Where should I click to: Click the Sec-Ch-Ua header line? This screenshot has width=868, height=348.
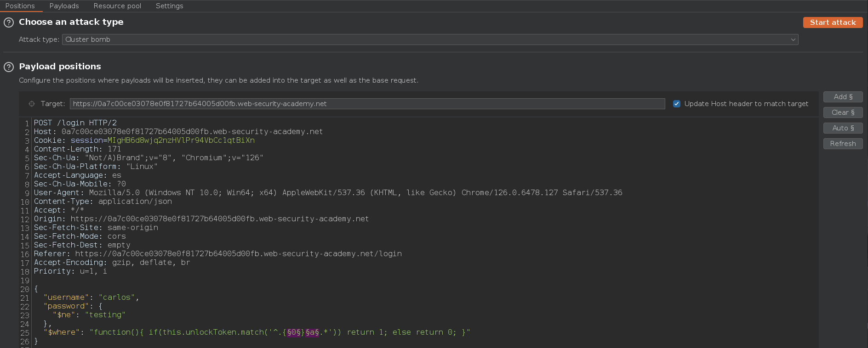pyautogui.click(x=148, y=158)
